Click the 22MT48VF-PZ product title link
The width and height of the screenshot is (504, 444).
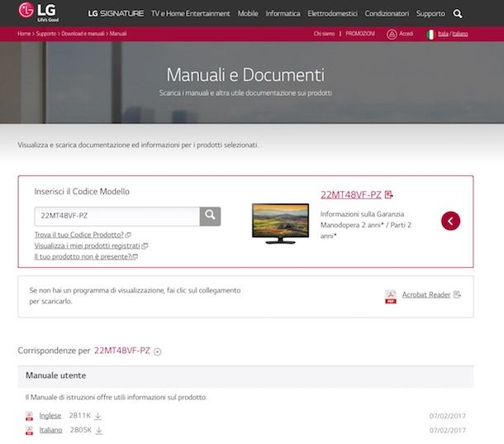coord(350,195)
